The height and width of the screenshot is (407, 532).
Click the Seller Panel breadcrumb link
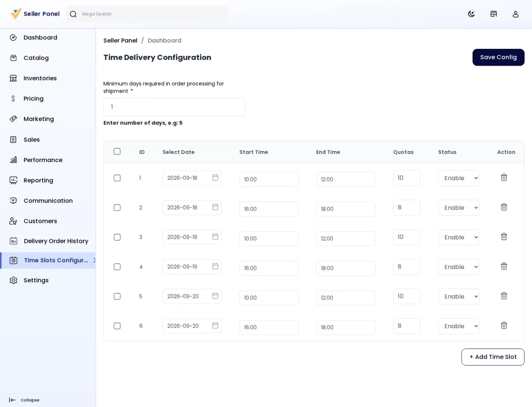[120, 40]
